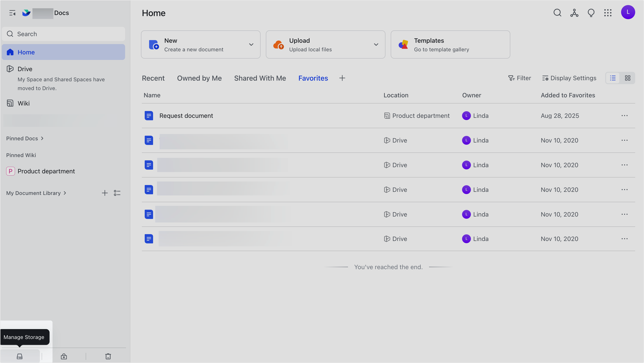Click the Owner column header

point(472,95)
